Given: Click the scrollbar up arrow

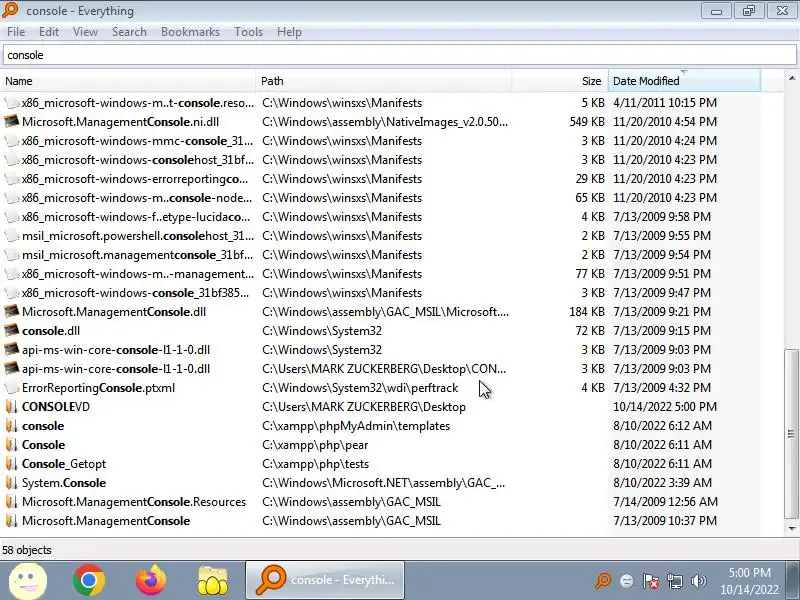Looking at the screenshot, I should (791, 78).
